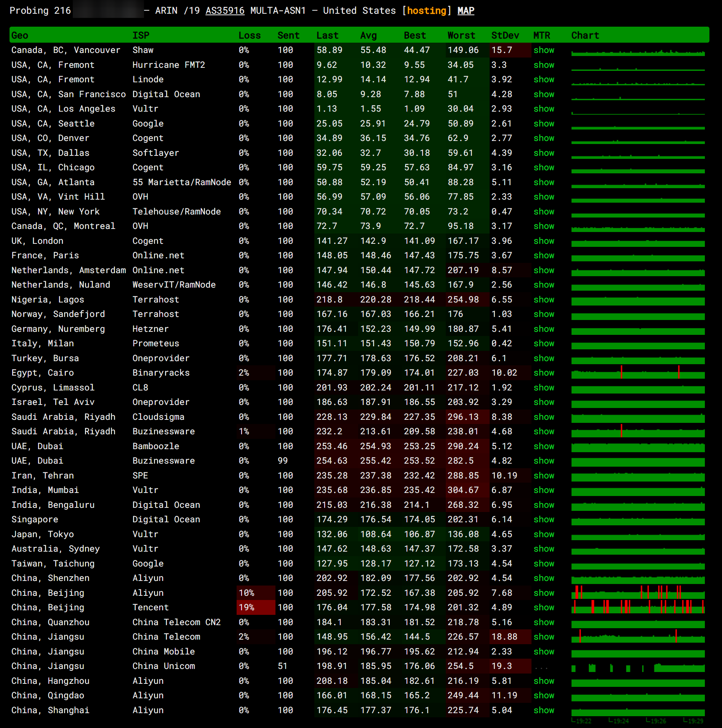This screenshot has width=722, height=728.
Task: Show MTR for Nigeria Lagos Terrahost
Action: point(544,299)
